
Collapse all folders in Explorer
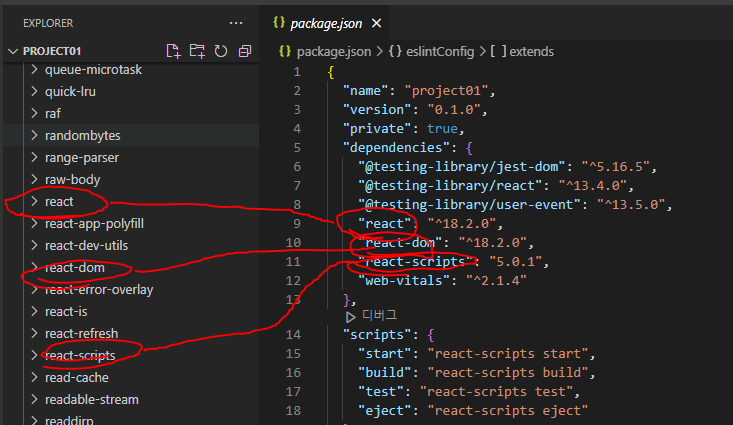244,51
